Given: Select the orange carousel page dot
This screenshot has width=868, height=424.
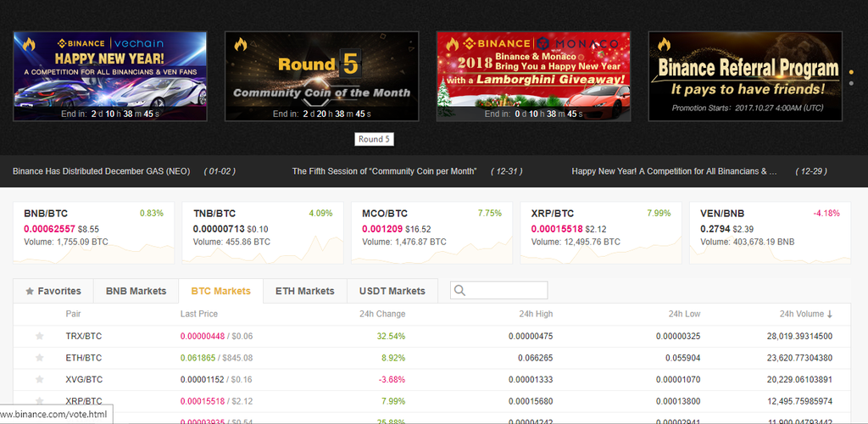Looking at the screenshot, I should 851,72.
